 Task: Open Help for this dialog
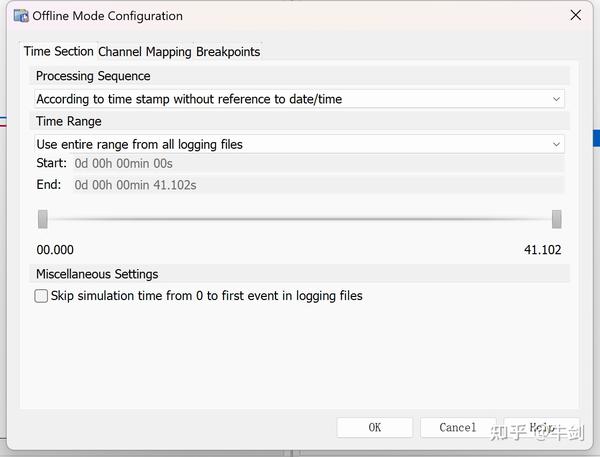(x=542, y=428)
